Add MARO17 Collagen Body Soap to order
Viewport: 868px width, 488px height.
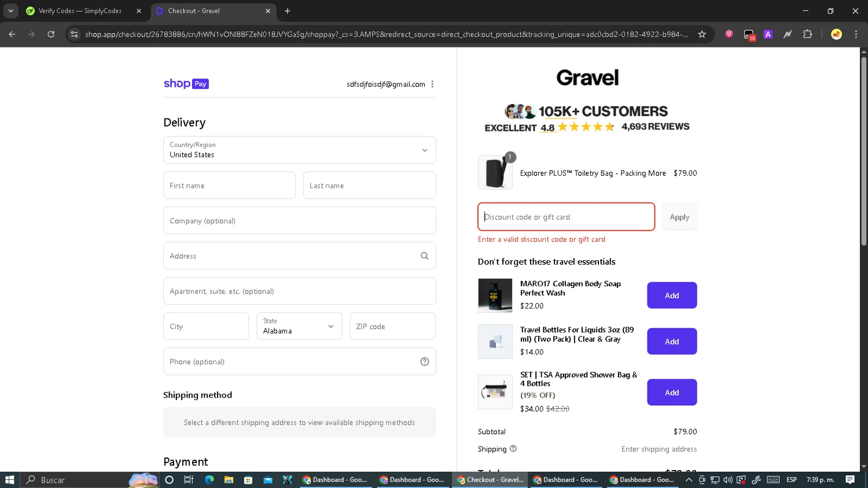pos(672,295)
